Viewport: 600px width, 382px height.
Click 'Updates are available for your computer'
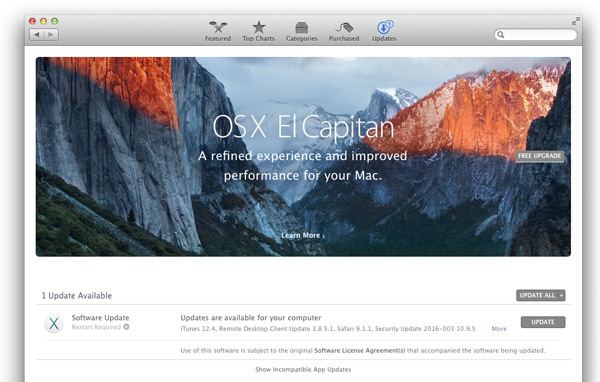click(x=251, y=318)
